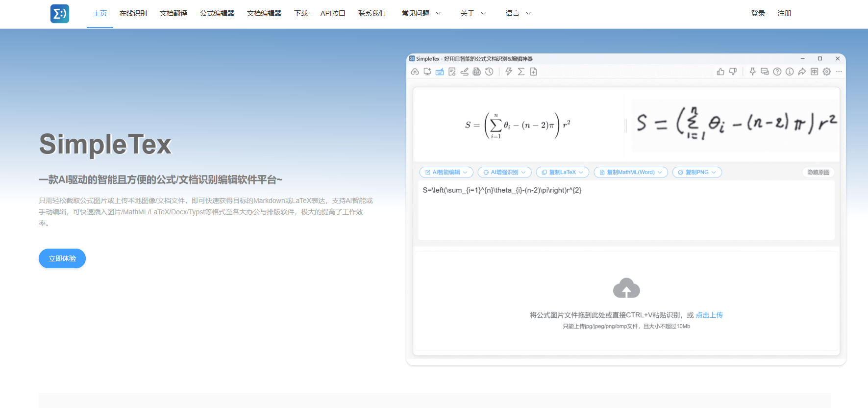Viewport: 868px width, 408px height.
Task: Expand the 常见问题 menu
Action: pyautogui.click(x=421, y=14)
